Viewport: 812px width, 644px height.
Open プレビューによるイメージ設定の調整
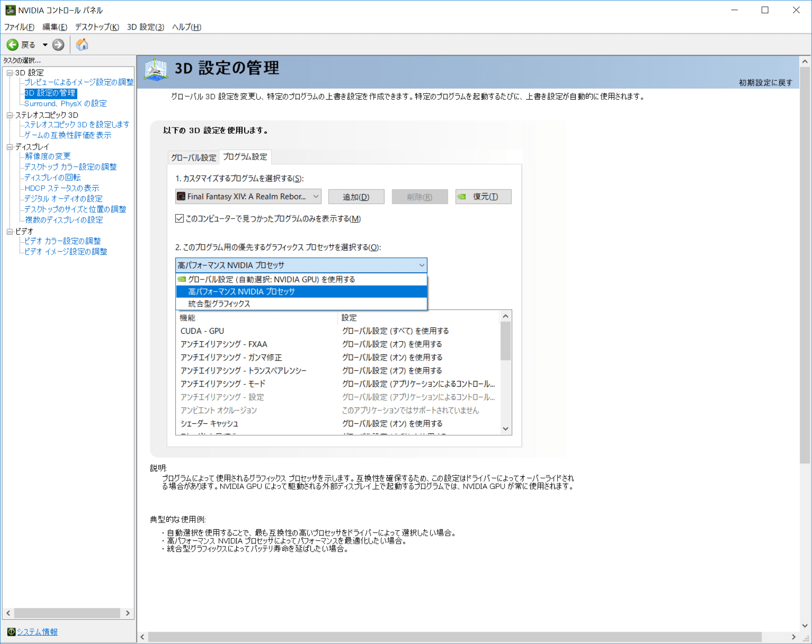click(x=79, y=82)
